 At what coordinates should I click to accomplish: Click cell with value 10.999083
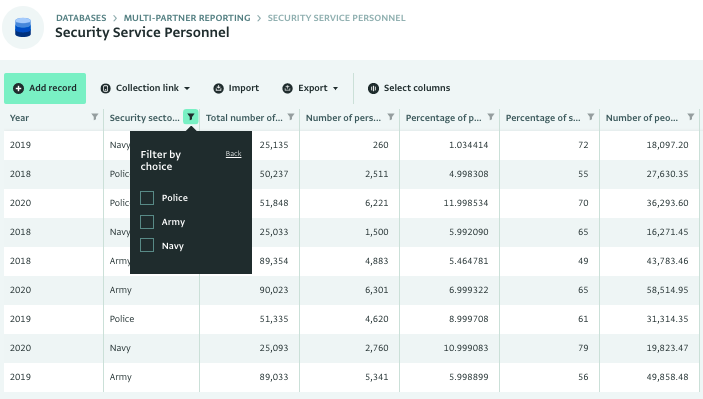(466, 348)
